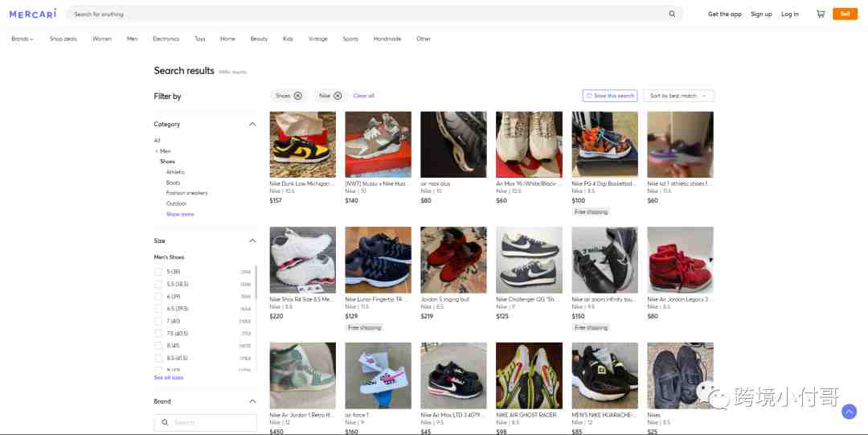Image resolution: width=868 pixels, height=435 pixels.
Task: Click the Get the app link
Action: click(x=725, y=14)
